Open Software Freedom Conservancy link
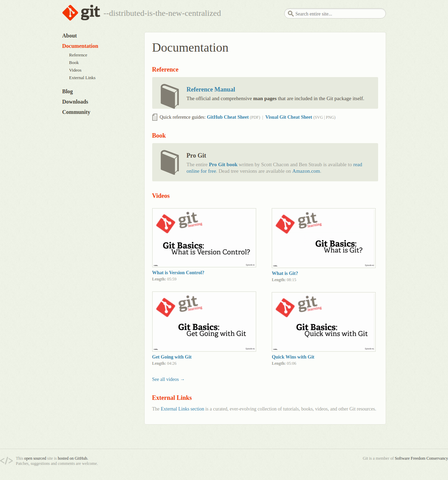 [421, 458]
